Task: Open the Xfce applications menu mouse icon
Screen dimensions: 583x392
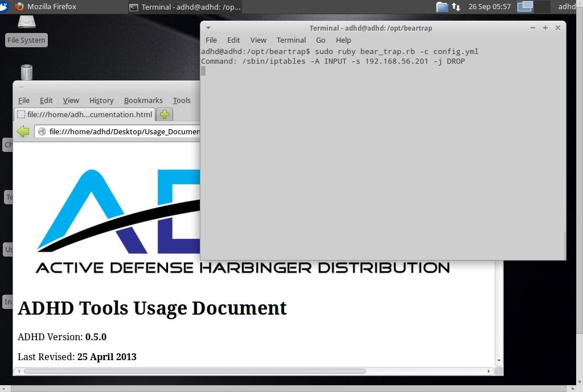Action: point(4,6)
